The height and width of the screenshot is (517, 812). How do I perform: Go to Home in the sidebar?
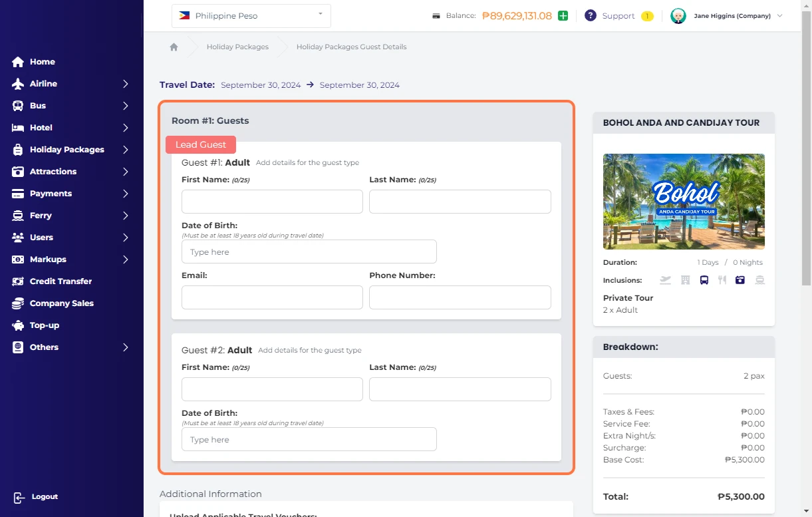tap(42, 62)
